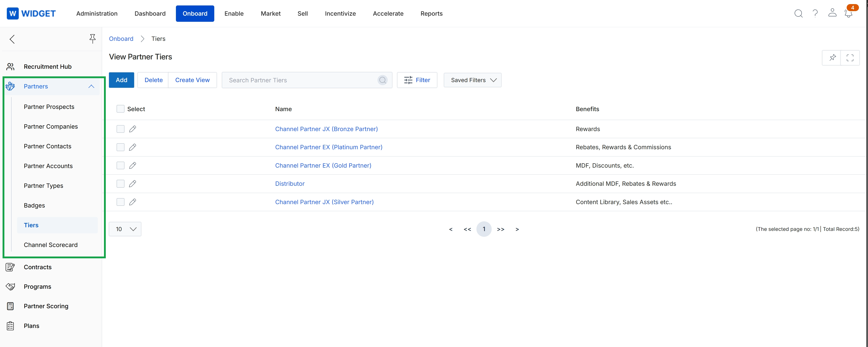The width and height of the screenshot is (868, 347).
Task: Click the Partners icon in sidebar
Action: (x=10, y=86)
